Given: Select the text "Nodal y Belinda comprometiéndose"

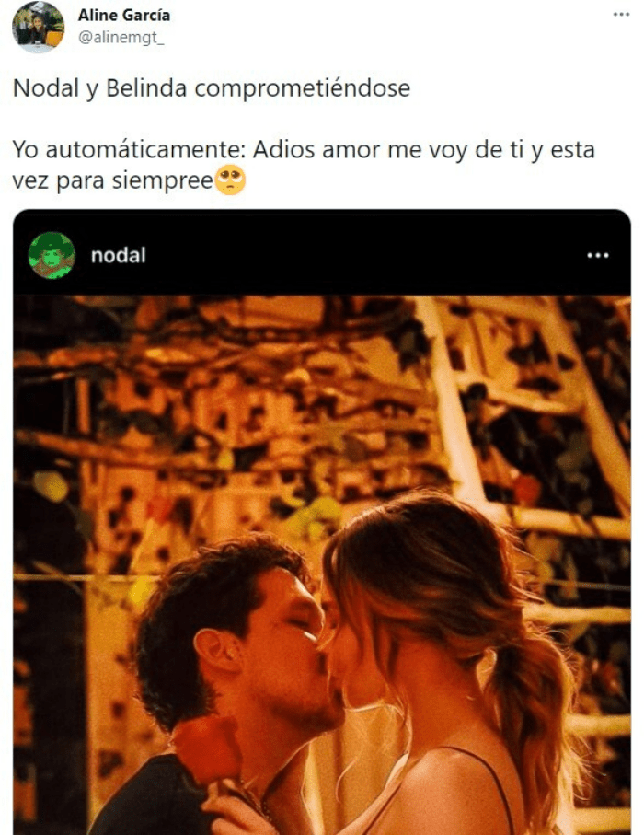Looking at the screenshot, I should click(x=212, y=87).
